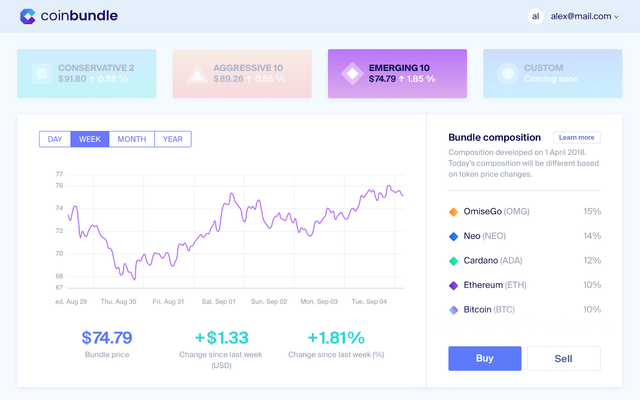Switch chart range to YEAR
Image resolution: width=640 pixels, height=400 pixels.
173,139
